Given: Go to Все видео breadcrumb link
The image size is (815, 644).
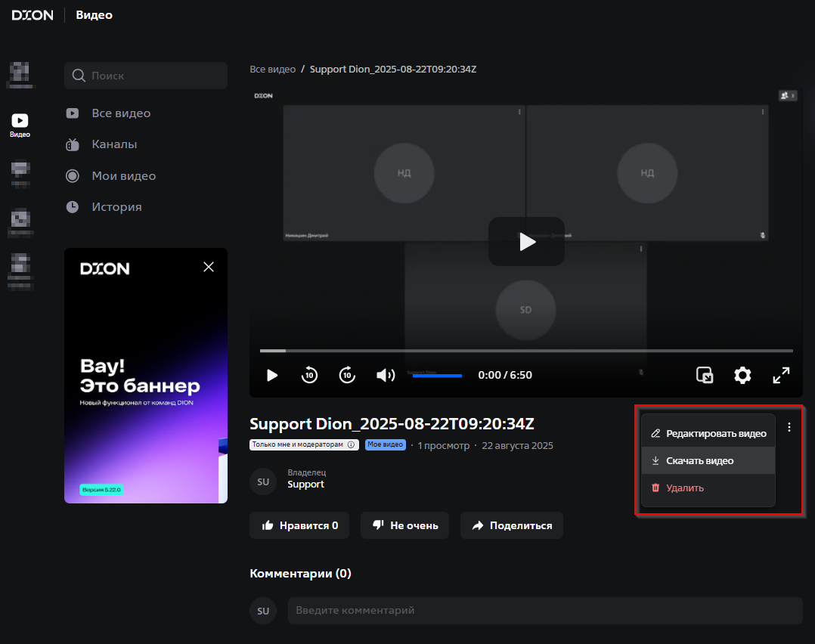Looking at the screenshot, I should tap(272, 69).
